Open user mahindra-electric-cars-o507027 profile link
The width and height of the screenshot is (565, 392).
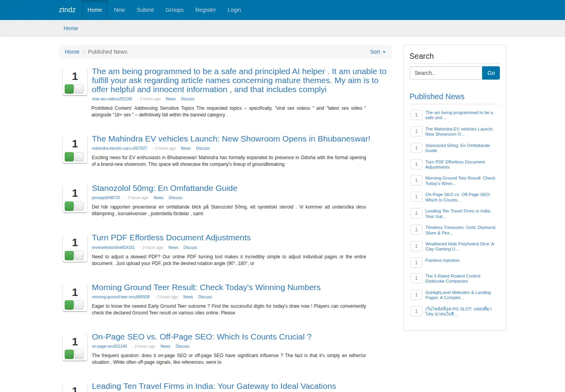pyautogui.click(x=119, y=149)
